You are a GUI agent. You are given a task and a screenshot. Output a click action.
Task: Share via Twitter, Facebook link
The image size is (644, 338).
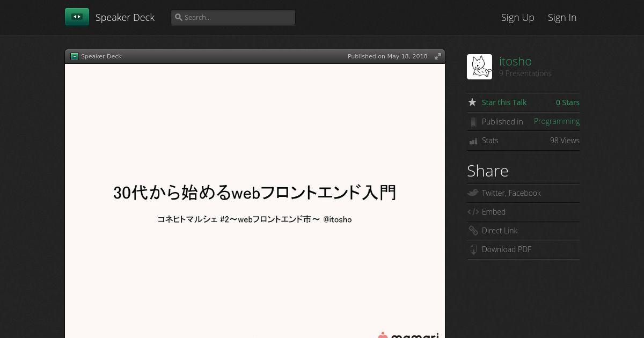[511, 193]
